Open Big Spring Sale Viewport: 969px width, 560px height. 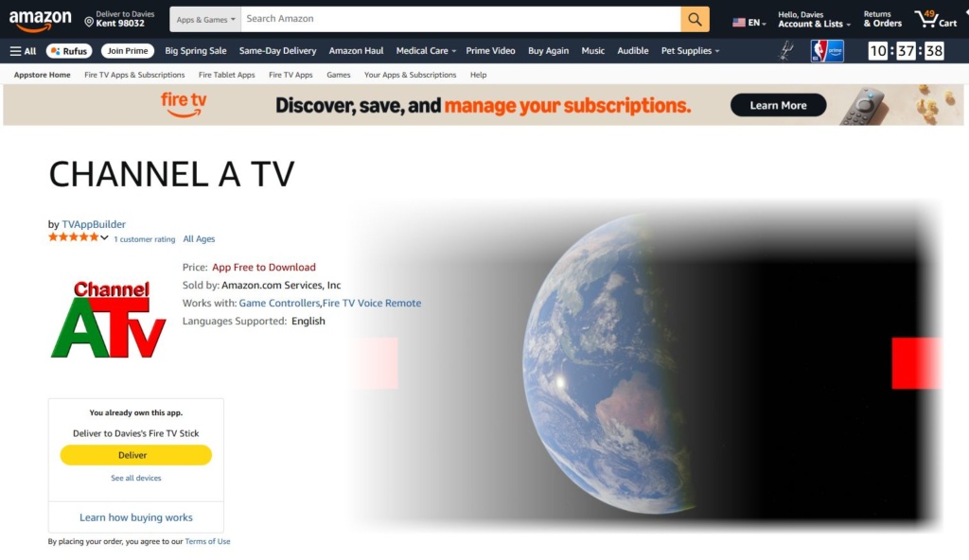pos(195,51)
